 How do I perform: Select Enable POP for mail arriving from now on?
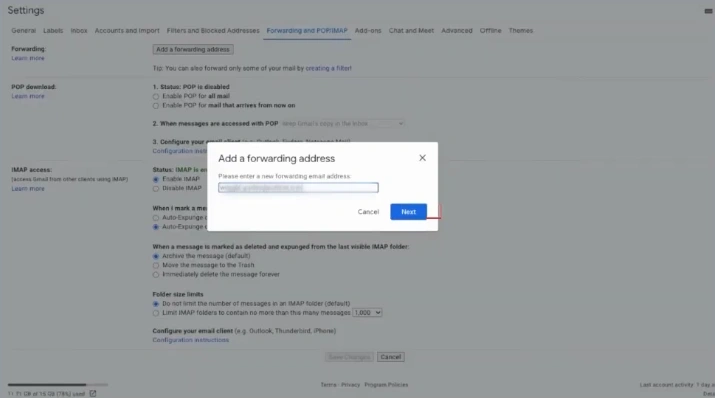156,106
